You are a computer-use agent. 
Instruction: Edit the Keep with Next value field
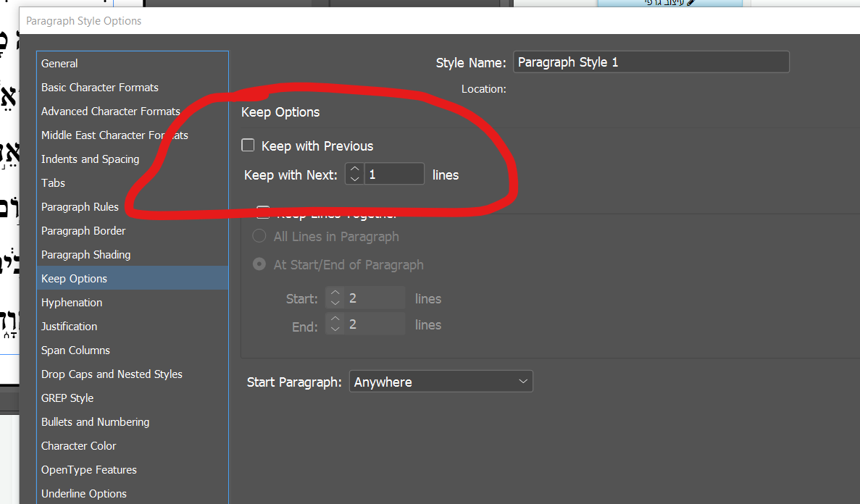(x=394, y=174)
